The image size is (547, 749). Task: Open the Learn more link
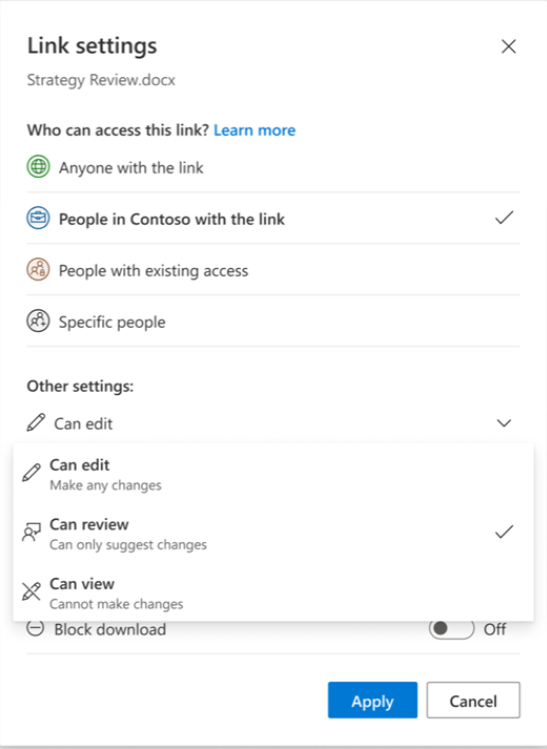[x=255, y=130]
